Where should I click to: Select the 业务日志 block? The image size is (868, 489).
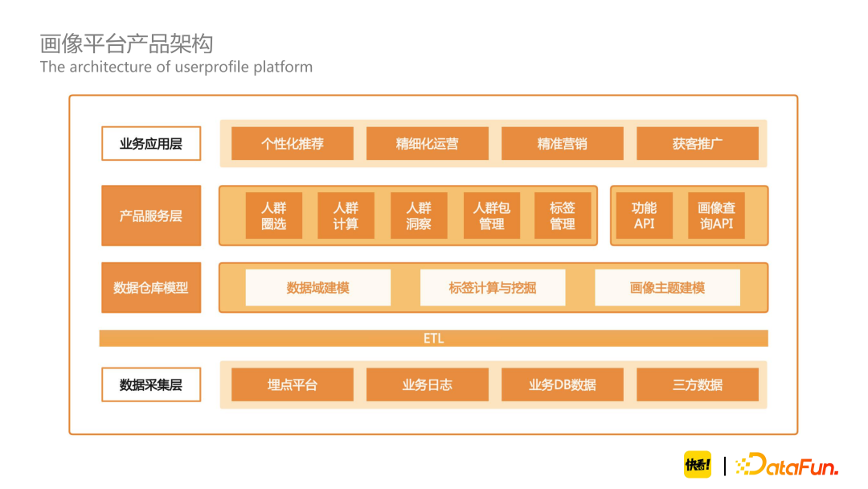[428, 384]
